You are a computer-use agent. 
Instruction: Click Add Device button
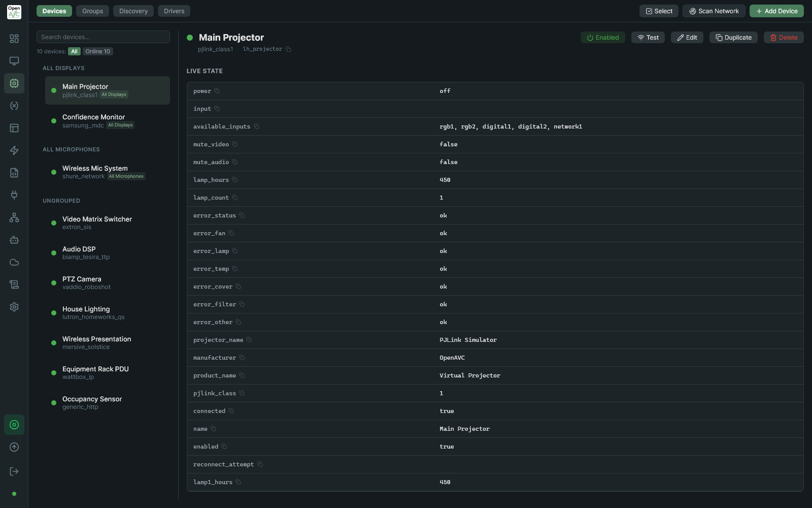(776, 11)
